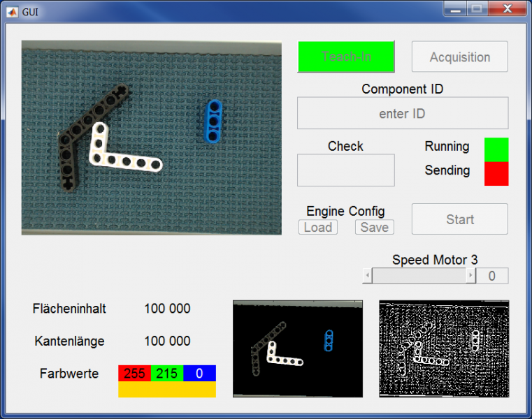The image size is (532, 419).
Task: Save the engine config
Action: coord(374,227)
